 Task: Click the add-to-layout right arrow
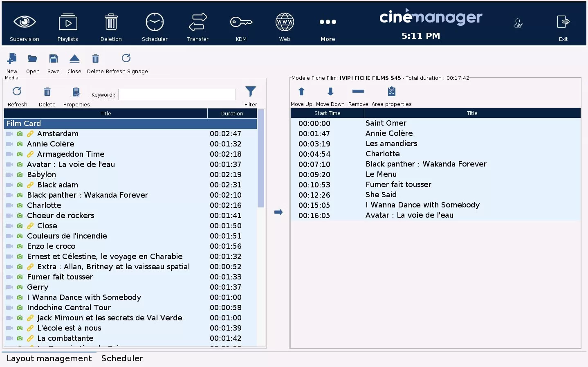278,212
